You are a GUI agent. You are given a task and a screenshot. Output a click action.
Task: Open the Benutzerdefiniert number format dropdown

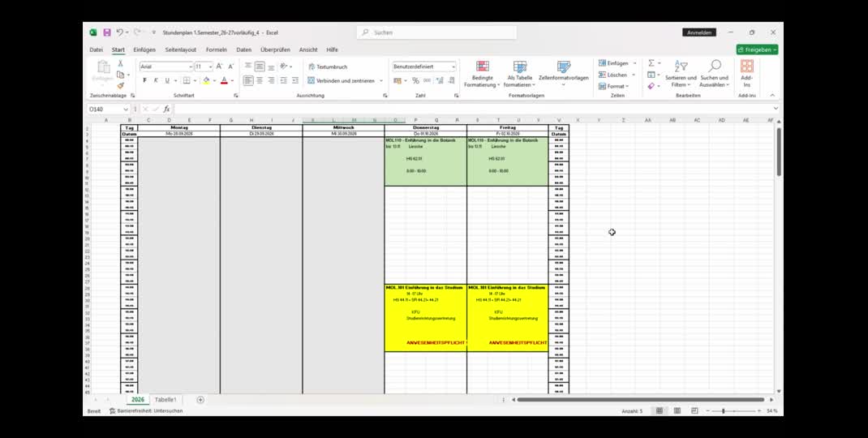pos(453,67)
